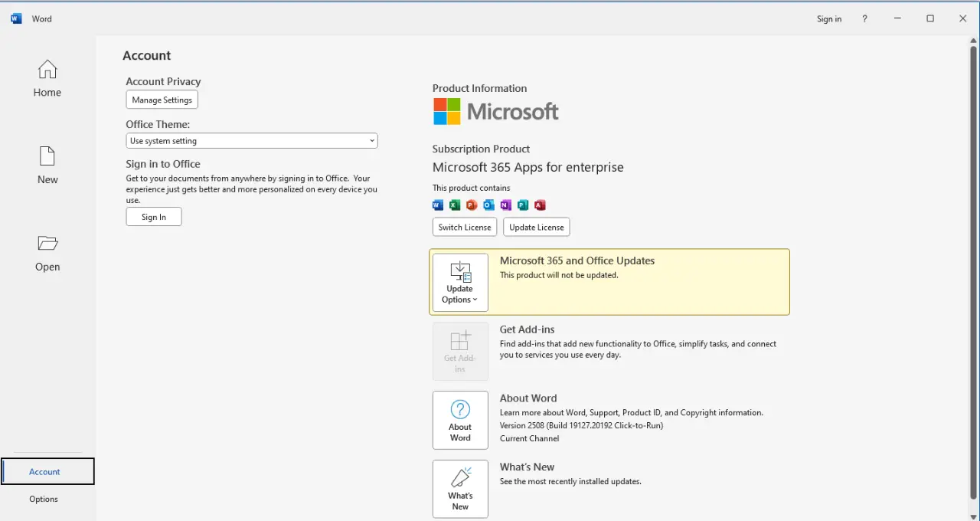Viewport: 980px width, 521px height.
Task: Click the Publisher icon under product contents
Action: 523,205
